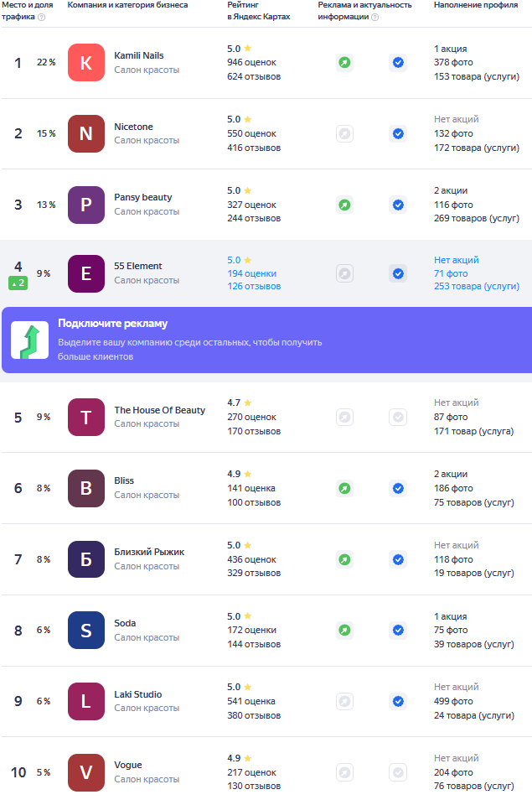Click the blue verified checkmark for Soda
The height and width of the screenshot is (805, 532).
click(x=398, y=630)
